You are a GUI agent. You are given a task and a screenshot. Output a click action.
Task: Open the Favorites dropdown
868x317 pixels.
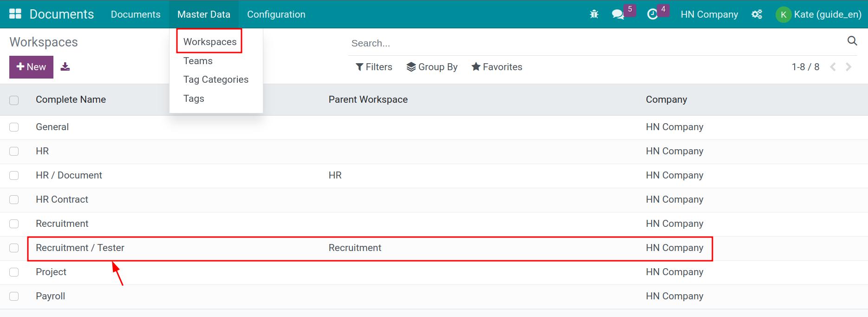click(496, 67)
